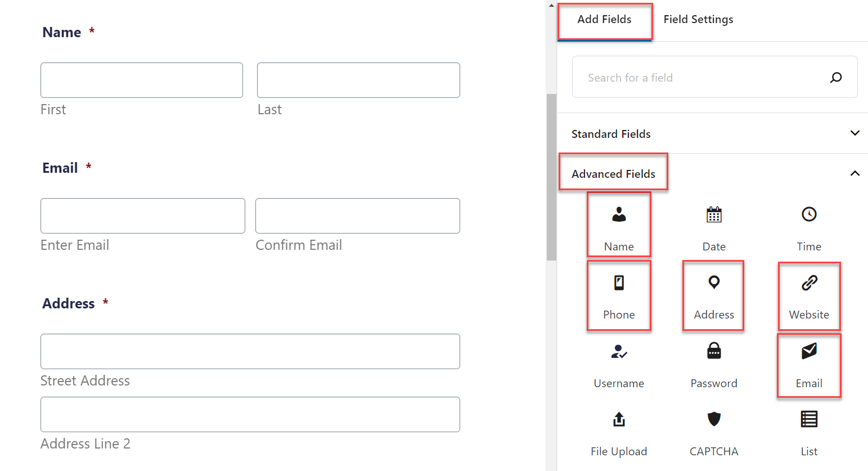Insert the Username field
Image resolution: width=868 pixels, height=471 pixels.
coord(619,364)
